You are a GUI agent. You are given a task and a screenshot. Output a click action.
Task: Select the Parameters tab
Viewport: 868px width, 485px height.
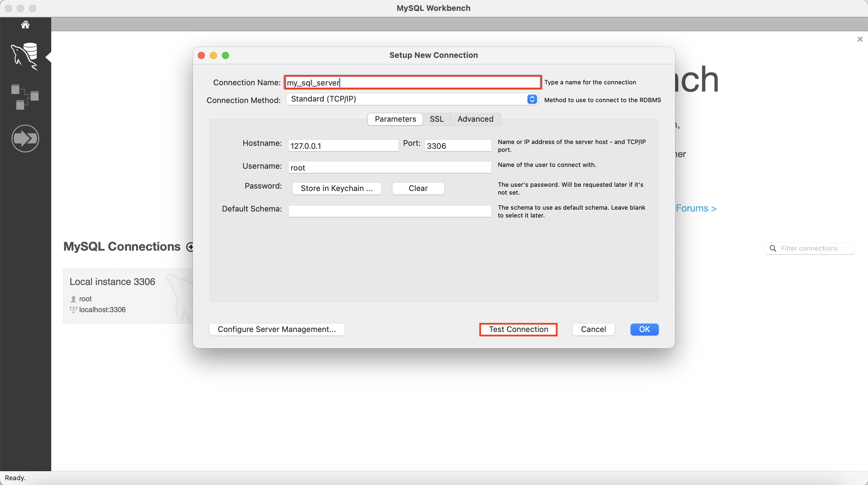click(395, 119)
